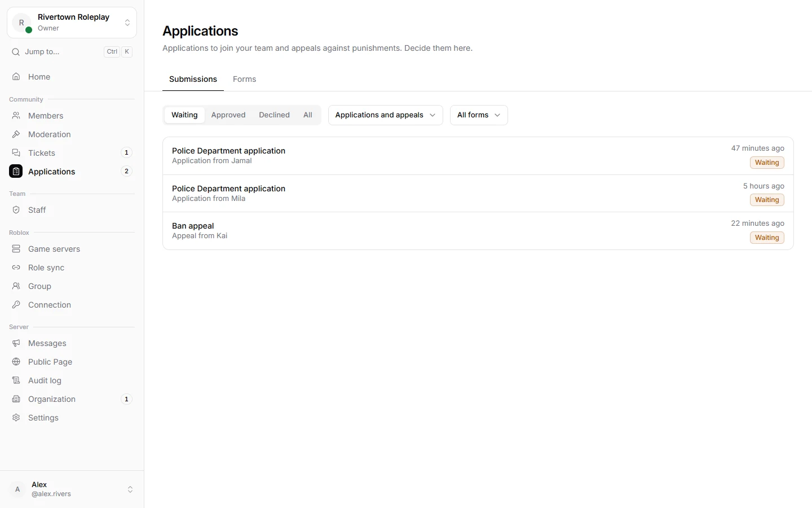Image resolution: width=812 pixels, height=508 pixels.
Task: Select the Approved status filter
Action: tap(228, 115)
